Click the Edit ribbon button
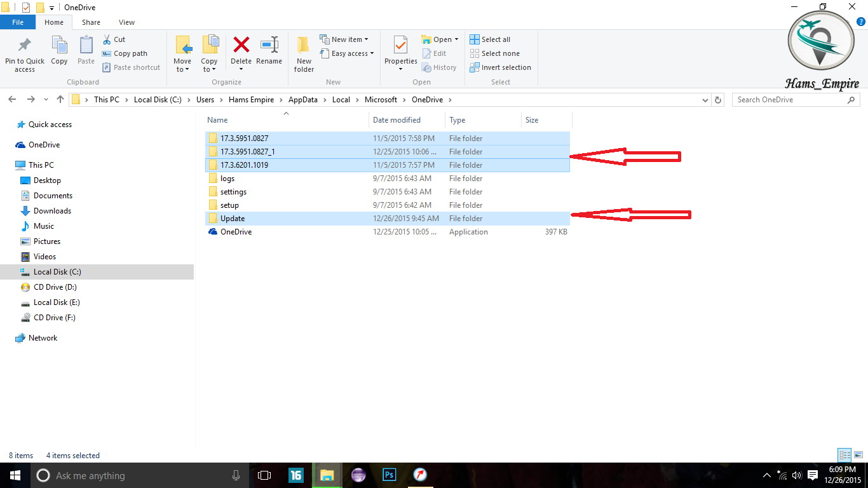Screen dimensions: 868x488 (434, 53)
